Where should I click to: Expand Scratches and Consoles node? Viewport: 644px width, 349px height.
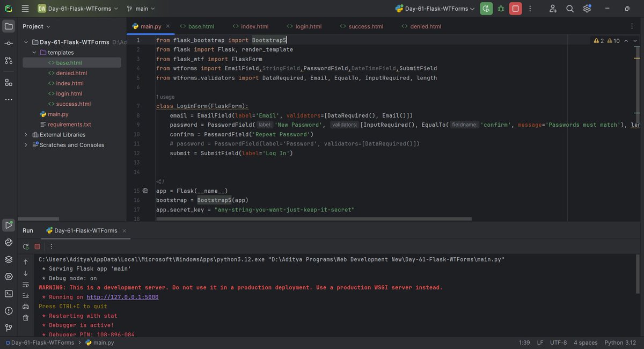pos(26,145)
